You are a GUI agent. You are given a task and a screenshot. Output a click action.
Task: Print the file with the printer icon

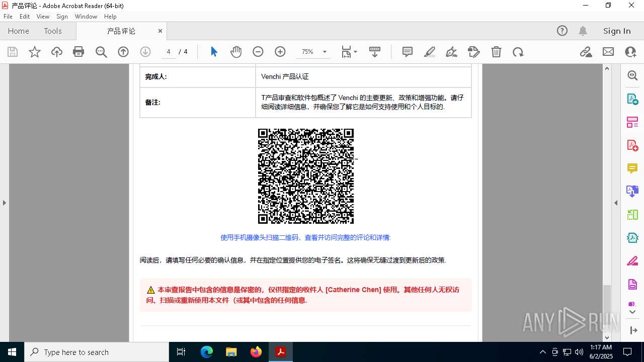click(78, 52)
